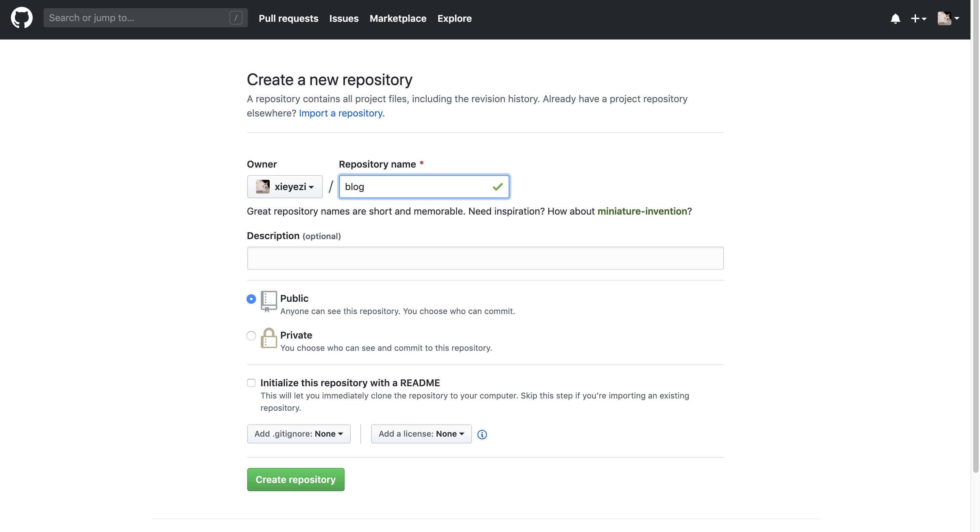The image size is (980, 532).
Task: Open the plus create-new menu
Action: pyautogui.click(x=918, y=18)
